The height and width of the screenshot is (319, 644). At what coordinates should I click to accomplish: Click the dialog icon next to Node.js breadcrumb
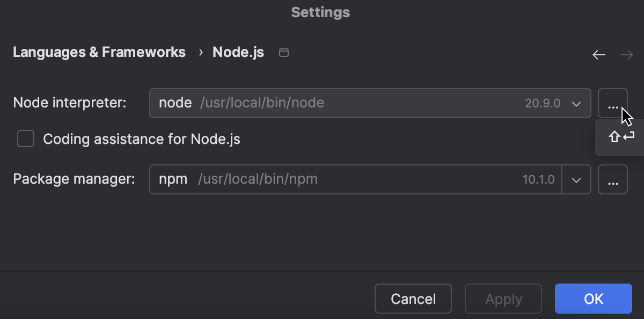(x=283, y=52)
